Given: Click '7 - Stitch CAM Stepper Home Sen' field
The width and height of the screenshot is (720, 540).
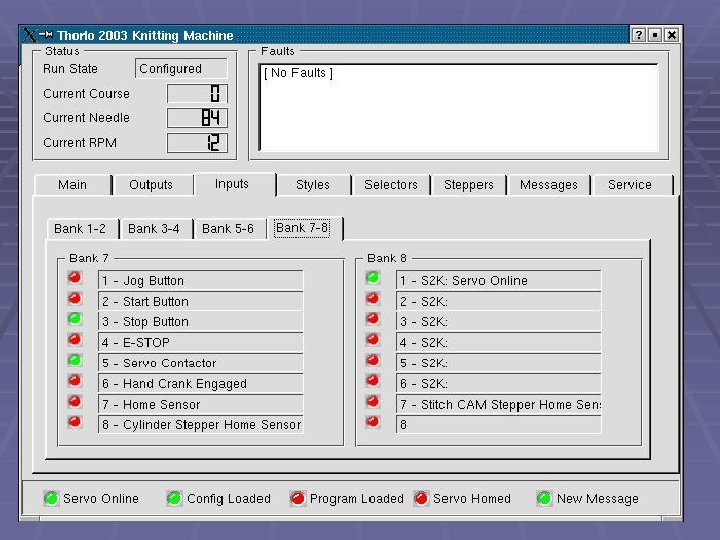Looking at the screenshot, I should (x=499, y=404).
